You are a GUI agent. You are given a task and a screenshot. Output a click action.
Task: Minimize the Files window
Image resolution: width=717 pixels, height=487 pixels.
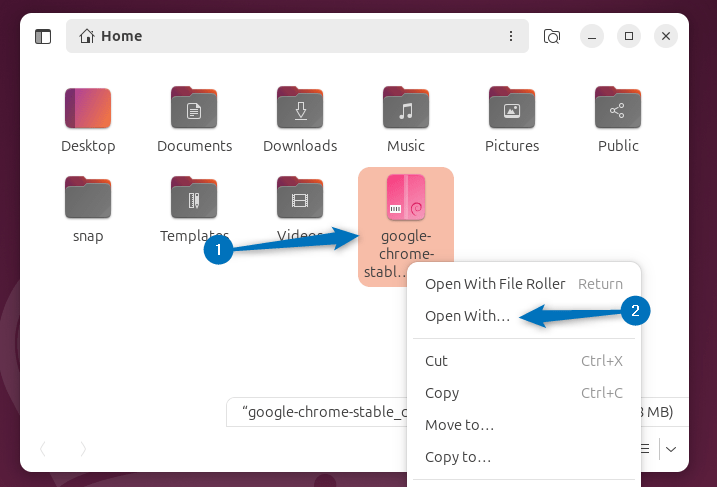click(x=592, y=36)
